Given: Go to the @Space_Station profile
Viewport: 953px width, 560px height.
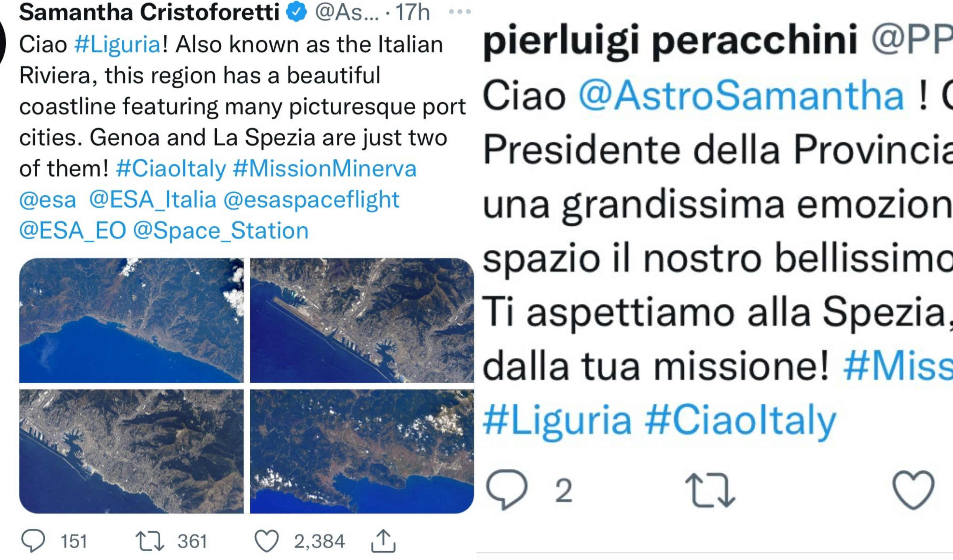Looking at the screenshot, I should click(221, 230).
